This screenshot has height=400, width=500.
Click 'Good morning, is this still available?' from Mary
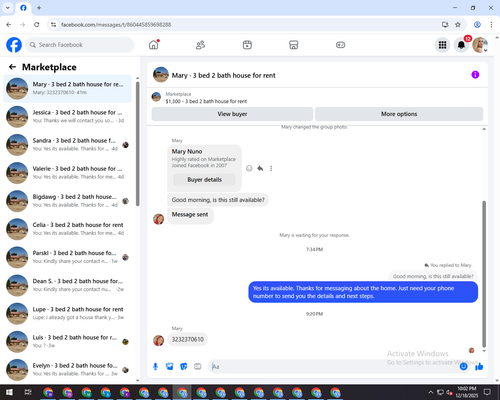(x=218, y=200)
